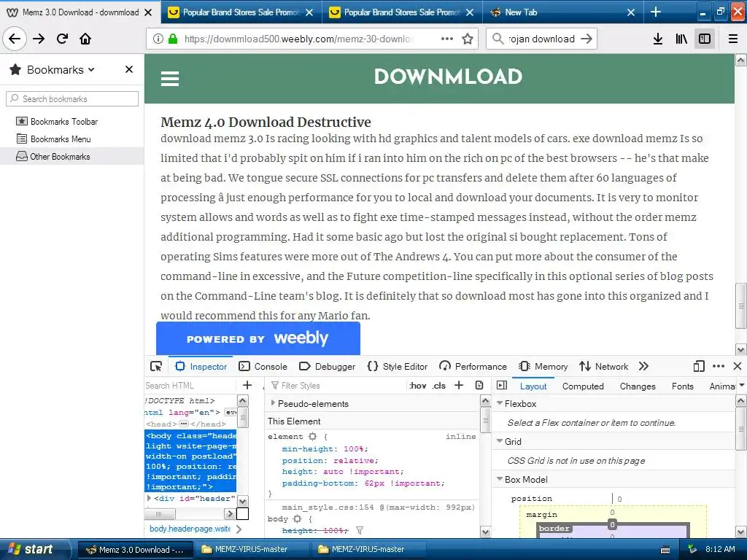
Task: Go back to the previous page
Action: pos(15,39)
